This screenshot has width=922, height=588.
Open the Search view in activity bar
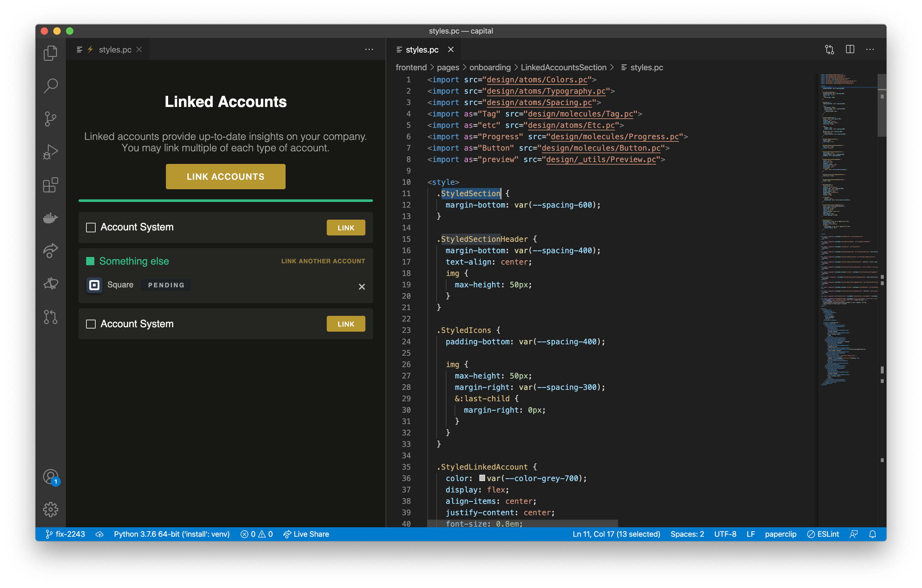point(50,86)
